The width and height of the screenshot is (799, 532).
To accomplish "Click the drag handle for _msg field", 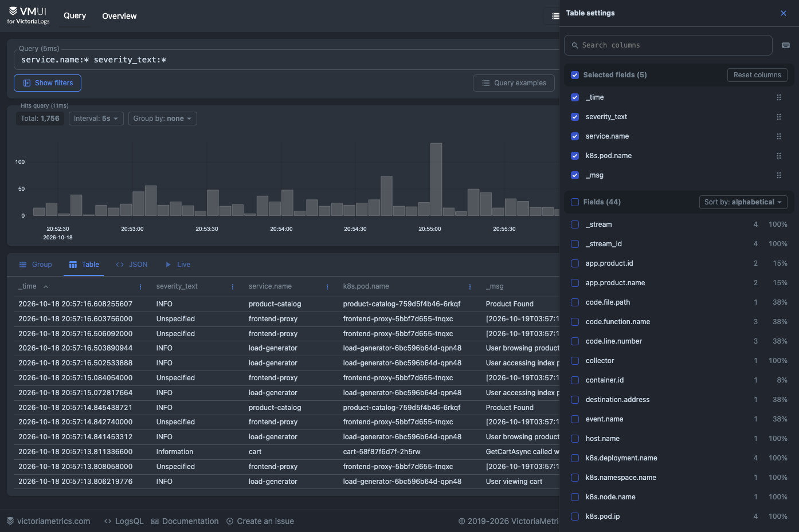I will pyautogui.click(x=779, y=175).
